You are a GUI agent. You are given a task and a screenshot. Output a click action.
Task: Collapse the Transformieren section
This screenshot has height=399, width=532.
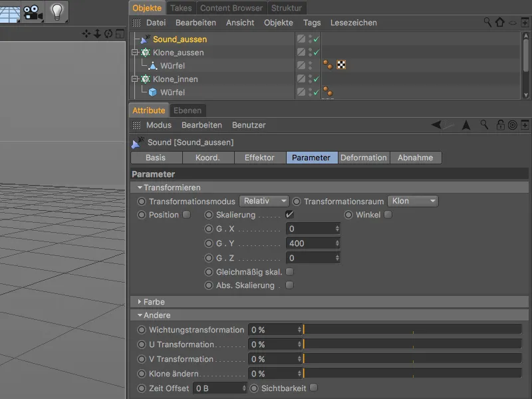(140, 188)
